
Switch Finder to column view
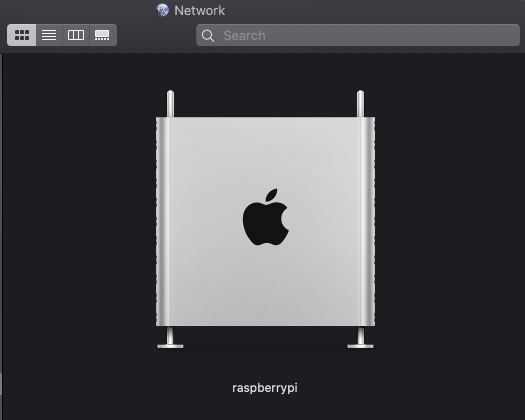tap(76, 35)
